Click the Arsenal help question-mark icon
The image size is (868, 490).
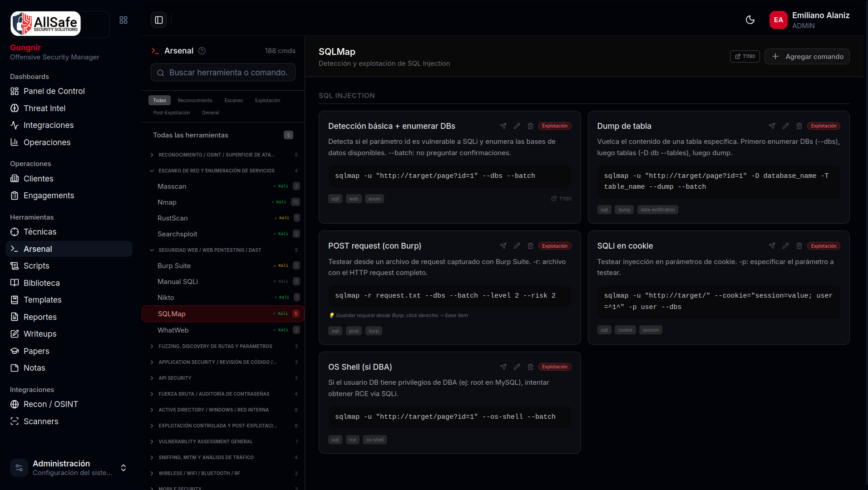(x=202, y=51)
